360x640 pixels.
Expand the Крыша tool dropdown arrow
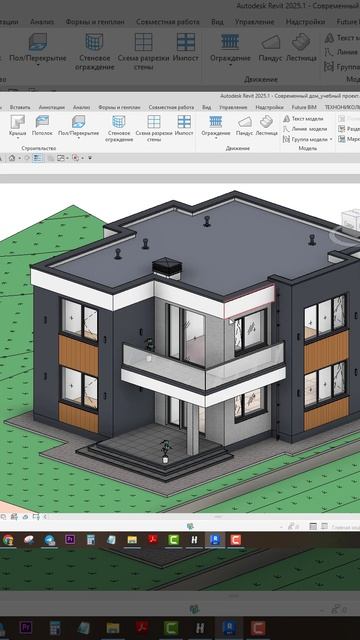coord(18,138)
